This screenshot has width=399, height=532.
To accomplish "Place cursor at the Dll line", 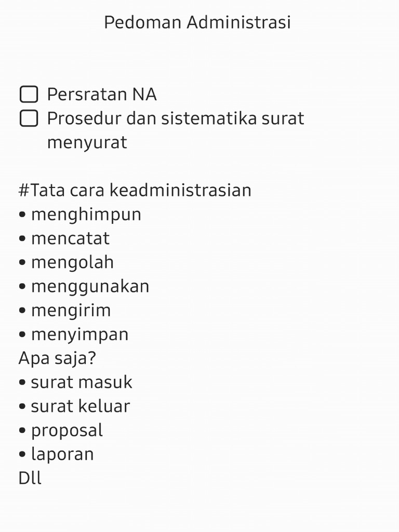I will 30,478.
